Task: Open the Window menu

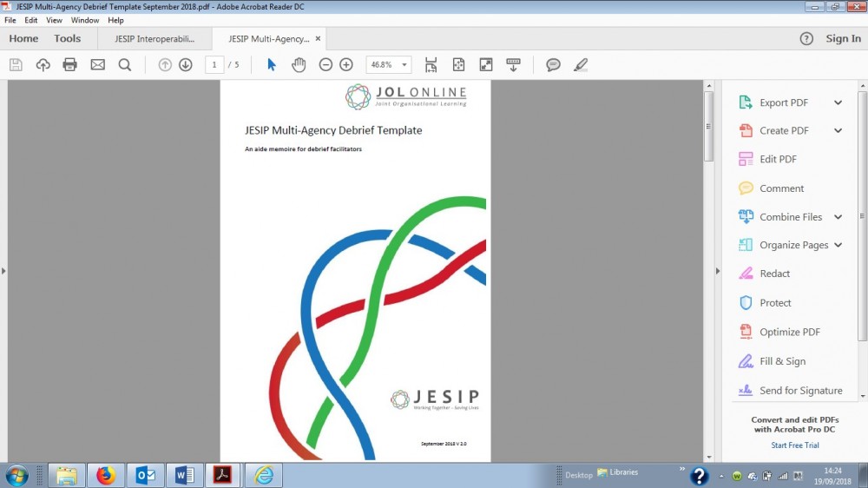Action: (85, 20)
